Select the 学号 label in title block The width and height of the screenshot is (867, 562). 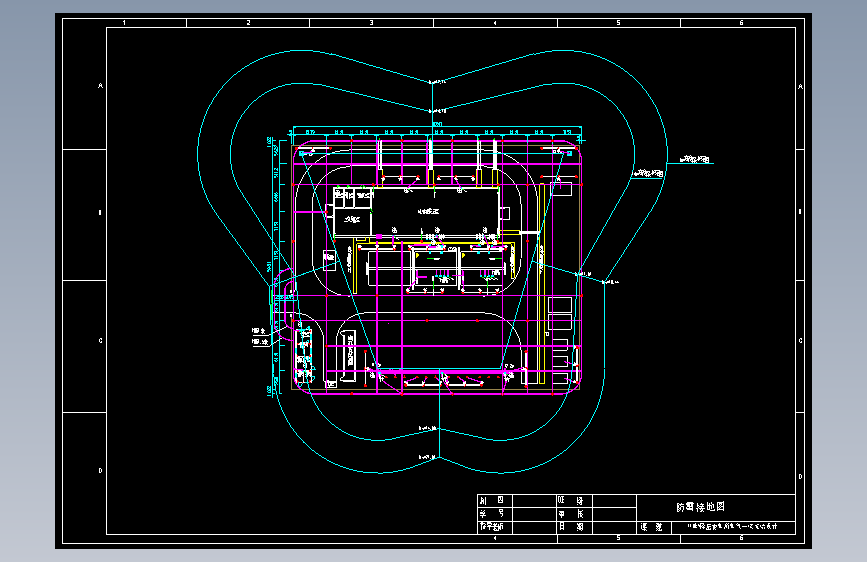point(492,514)
